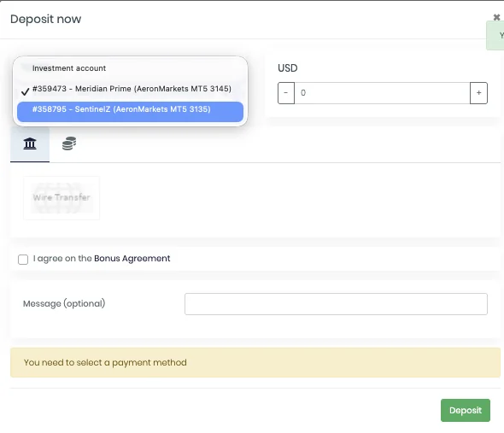Focus the USD amount input field

[382, 93]
